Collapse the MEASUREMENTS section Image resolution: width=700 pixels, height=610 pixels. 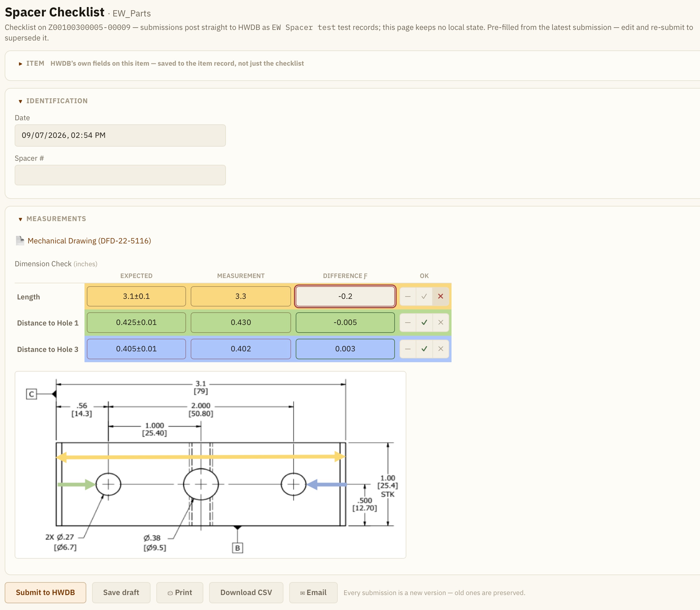coord(21,219)
